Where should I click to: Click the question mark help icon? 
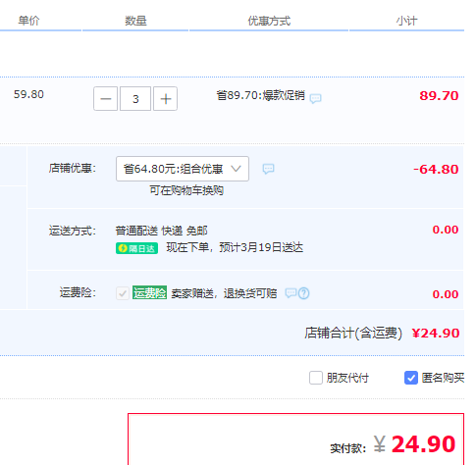tap(304, 293)
